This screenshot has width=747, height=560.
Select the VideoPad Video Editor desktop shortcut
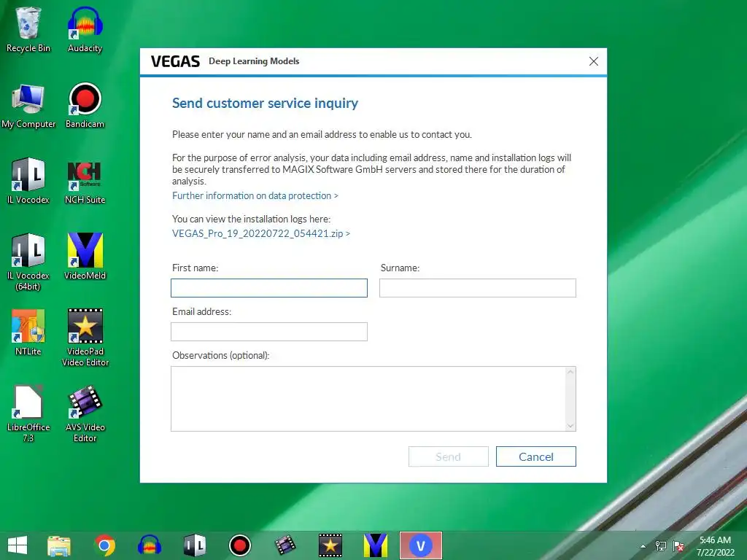click(x=85, y=338)
